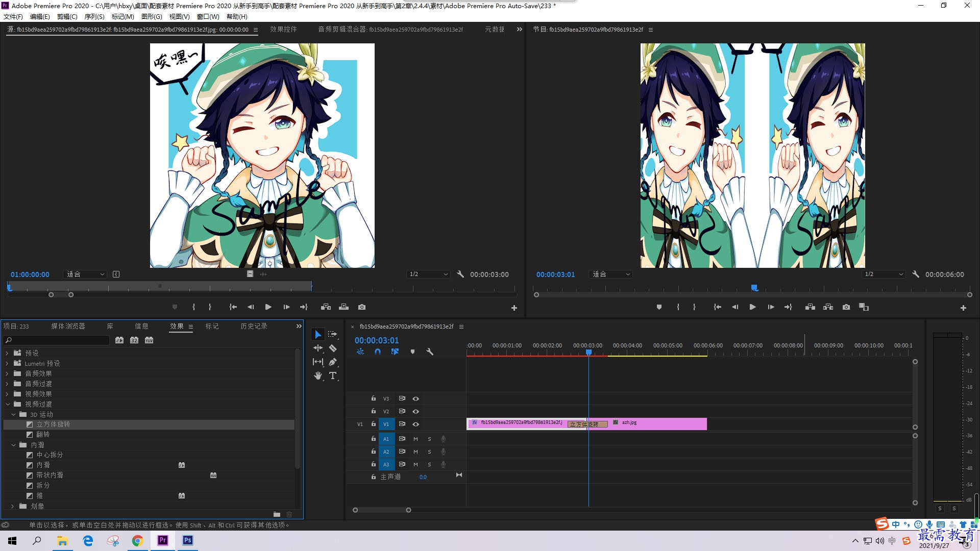Toggle timeline snap magnet icon
The width and height of the screenshot is (980, 551).
click(378, 352)
